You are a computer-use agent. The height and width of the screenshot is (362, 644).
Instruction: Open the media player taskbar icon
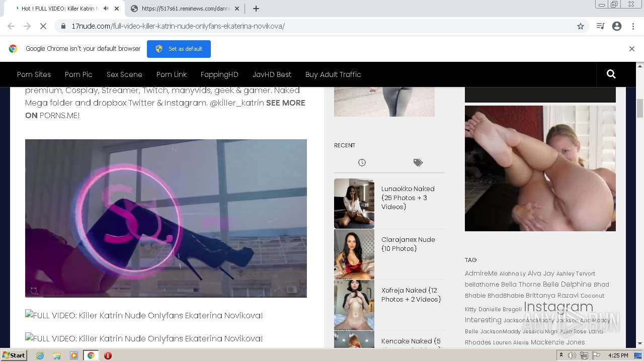click(74, 355)
